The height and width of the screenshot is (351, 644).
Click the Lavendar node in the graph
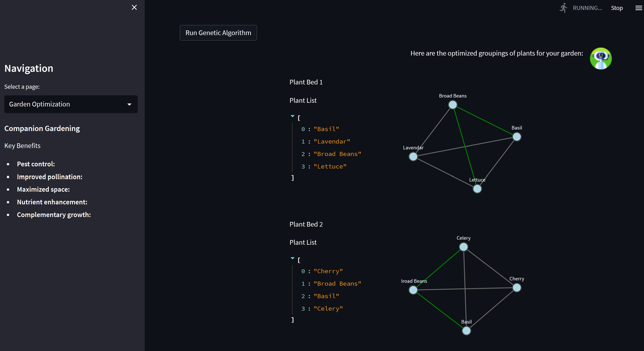coord(413,157)
